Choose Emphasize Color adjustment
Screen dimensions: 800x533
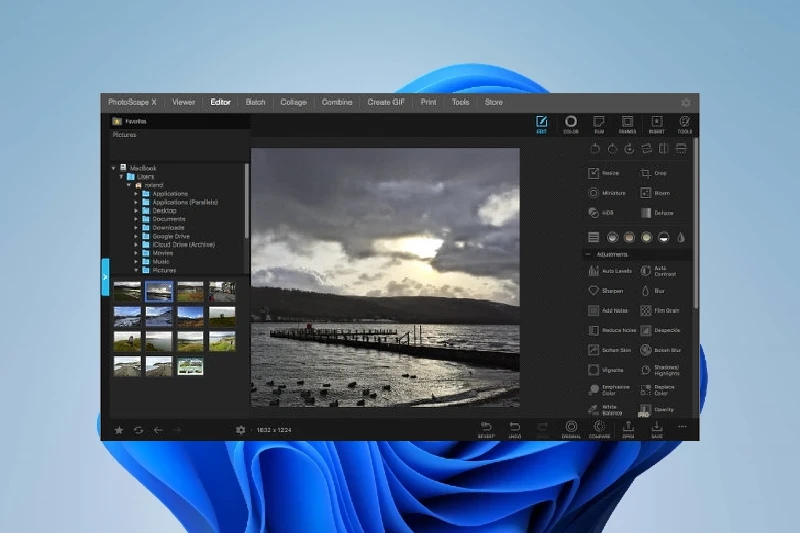[609, 390]
